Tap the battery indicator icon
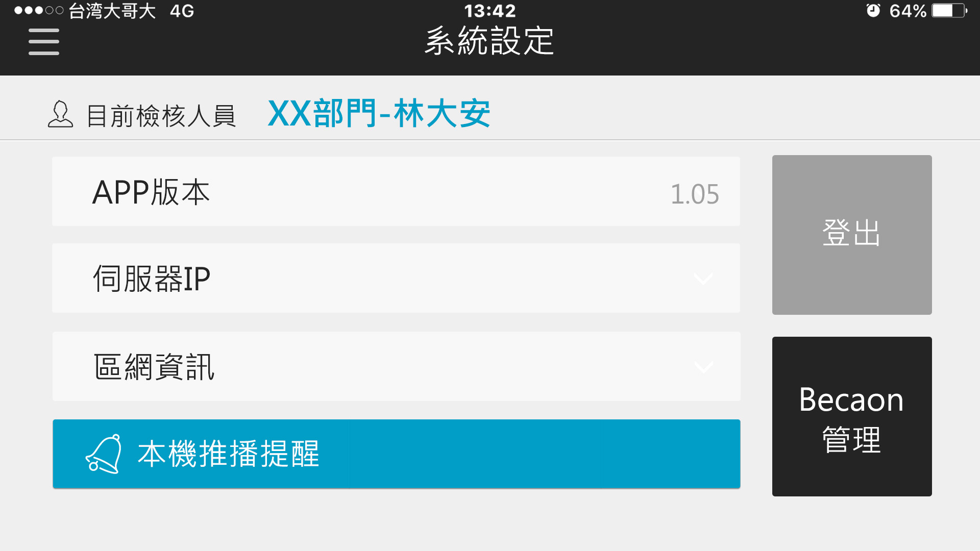 tap(949, 11)
